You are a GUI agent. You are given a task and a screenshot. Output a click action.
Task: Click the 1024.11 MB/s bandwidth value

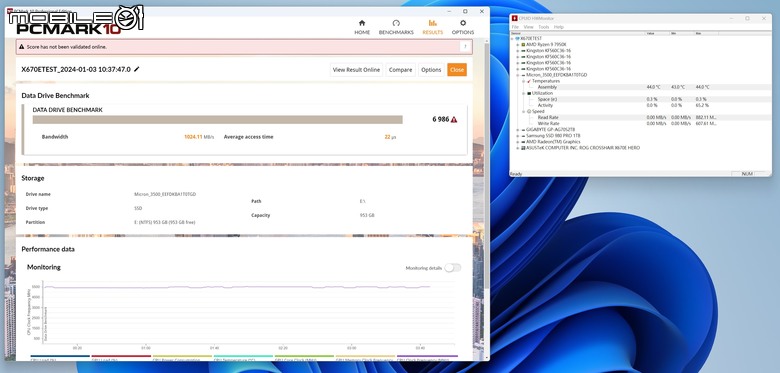tap(199, 137)
